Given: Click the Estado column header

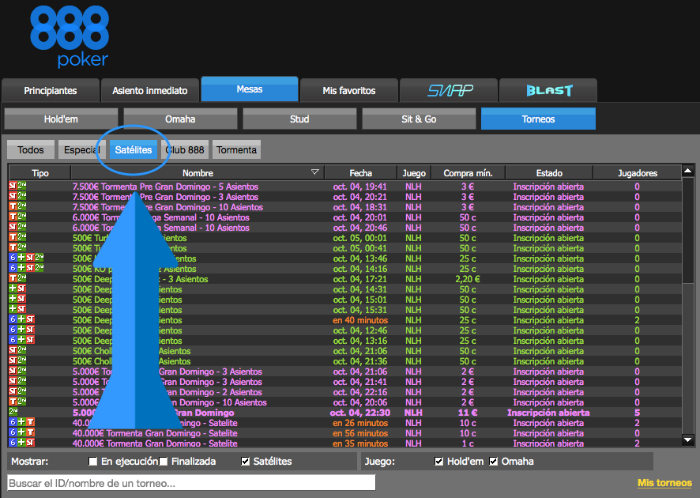Looking at the screenshot, I should (x=549, y=173).
